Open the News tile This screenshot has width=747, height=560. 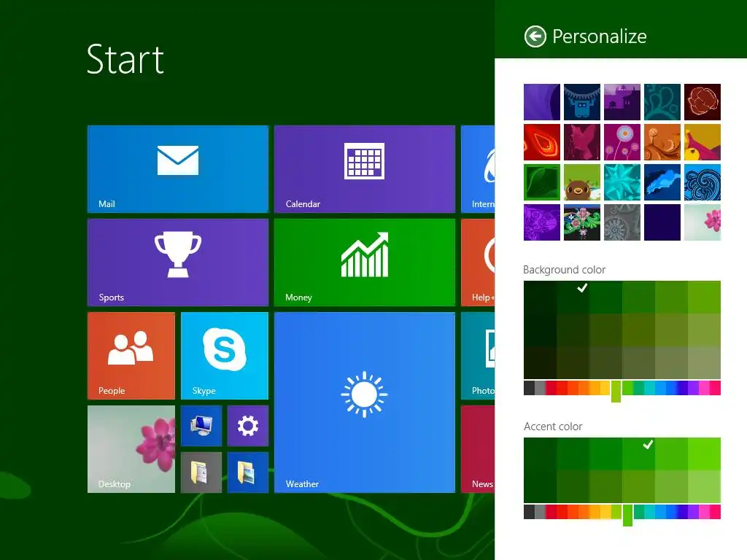pos(478,449)
